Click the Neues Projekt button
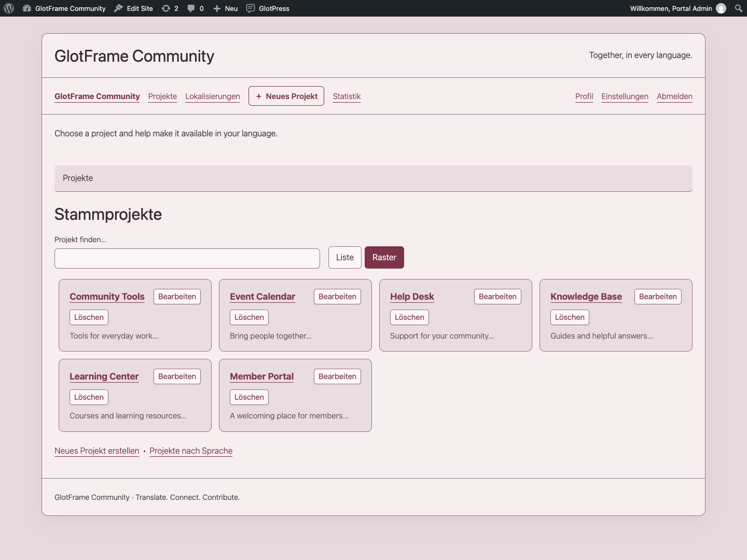 [x=286, y=96]
